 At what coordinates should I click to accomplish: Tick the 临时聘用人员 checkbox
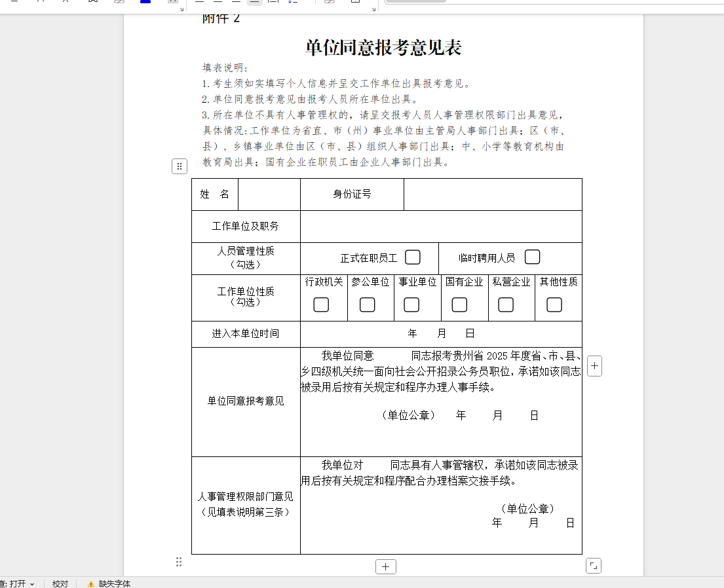(532, 257)
